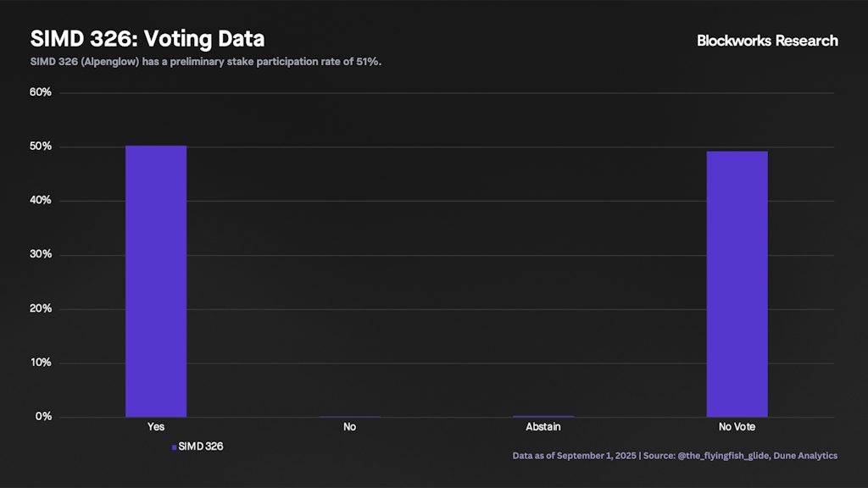Select the Yes x-axis label
Viewport: 868px width, 488px height.
pyautogui.click(x=156, y=427)
